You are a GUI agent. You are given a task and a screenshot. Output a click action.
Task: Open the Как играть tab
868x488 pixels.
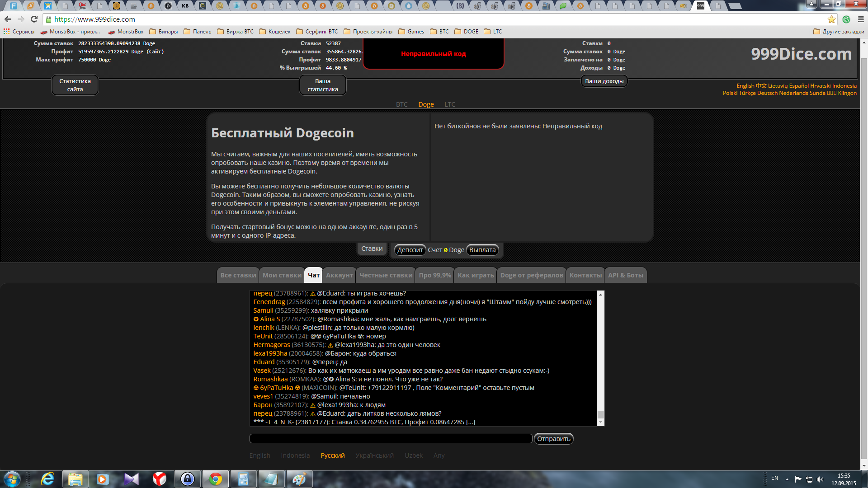[x=476, y=275]
